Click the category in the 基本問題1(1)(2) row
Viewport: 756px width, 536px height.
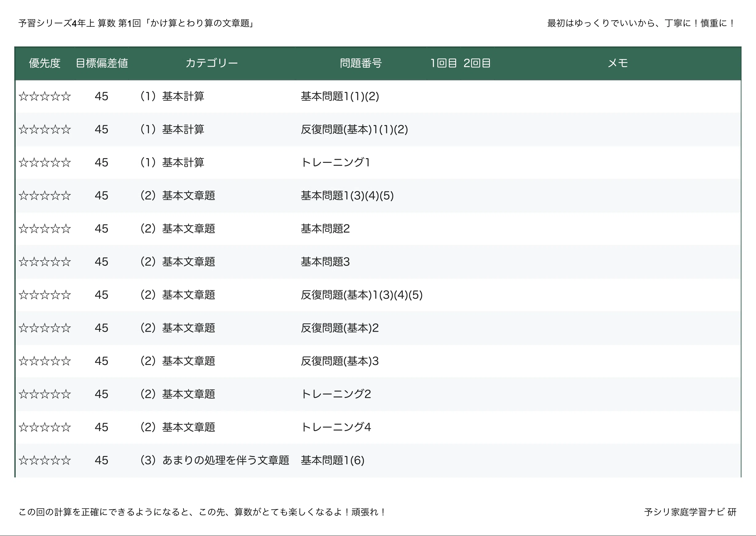pyautogui.click(x=172, y=96)
